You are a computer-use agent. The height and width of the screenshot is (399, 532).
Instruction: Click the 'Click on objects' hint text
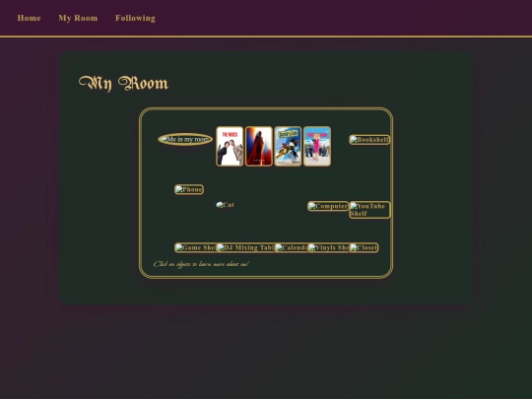(x=201, y=264)
